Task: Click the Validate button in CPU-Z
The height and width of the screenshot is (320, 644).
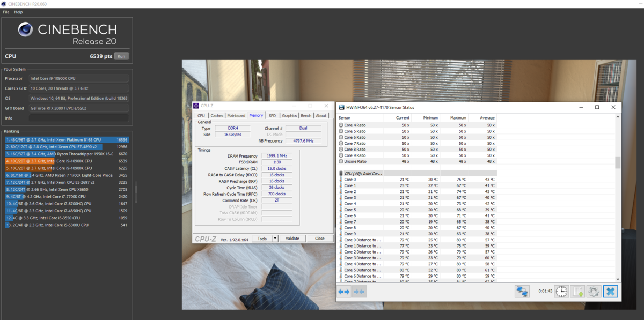Action: [x=292, y=239]
